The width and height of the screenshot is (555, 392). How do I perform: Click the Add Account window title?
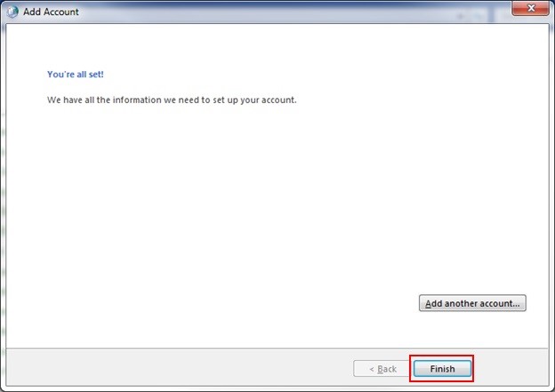51,12
